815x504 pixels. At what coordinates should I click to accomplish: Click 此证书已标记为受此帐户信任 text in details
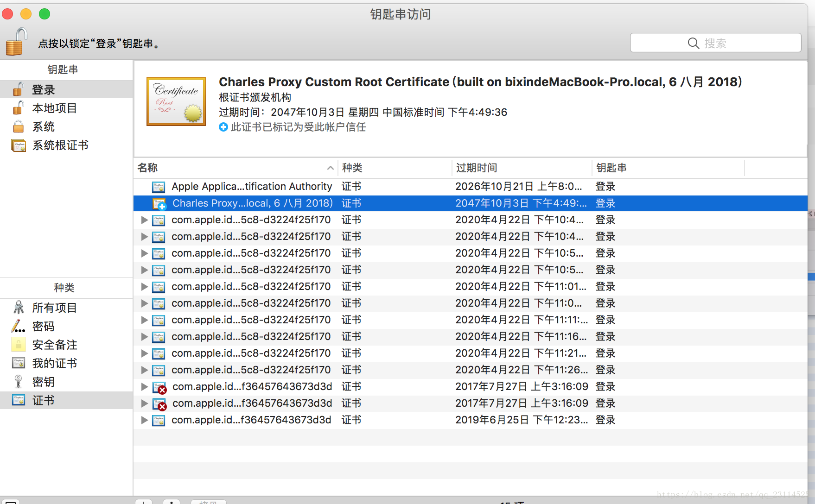(299, 127)
